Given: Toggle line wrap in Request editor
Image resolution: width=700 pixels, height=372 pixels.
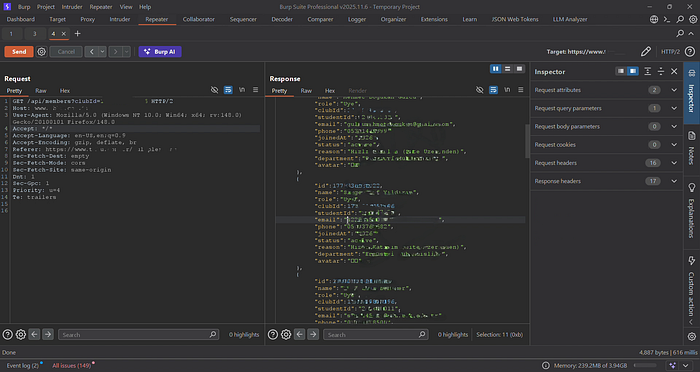Looking at the screenshot, I should 228,90.
